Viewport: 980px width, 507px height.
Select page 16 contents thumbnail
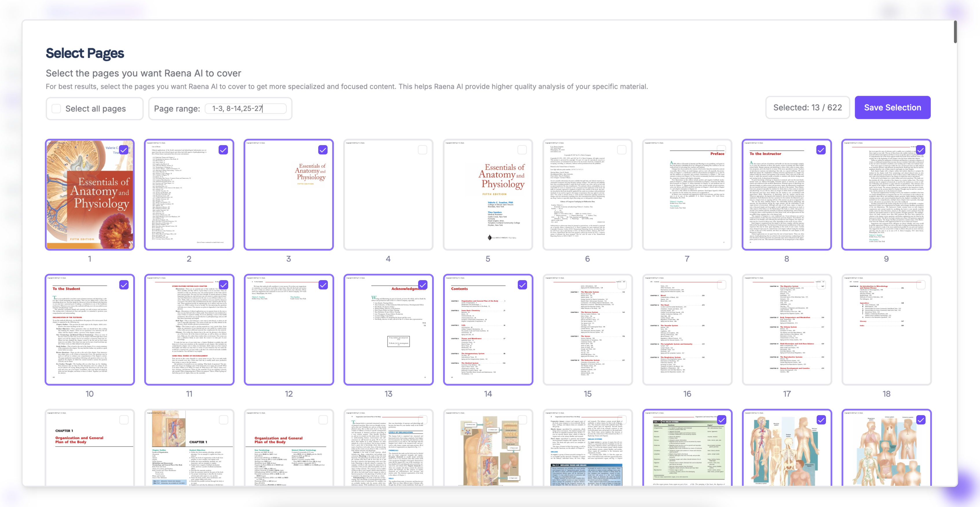687,330
